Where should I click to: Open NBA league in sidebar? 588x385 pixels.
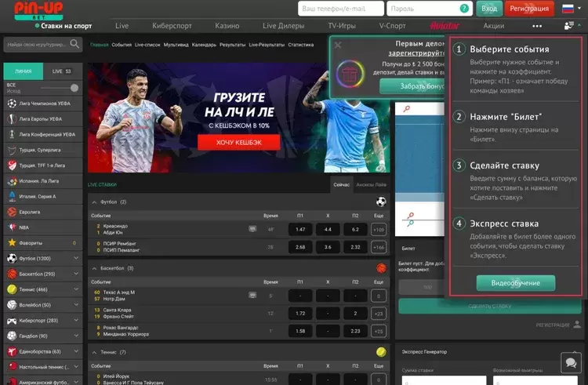pos(43,227)
